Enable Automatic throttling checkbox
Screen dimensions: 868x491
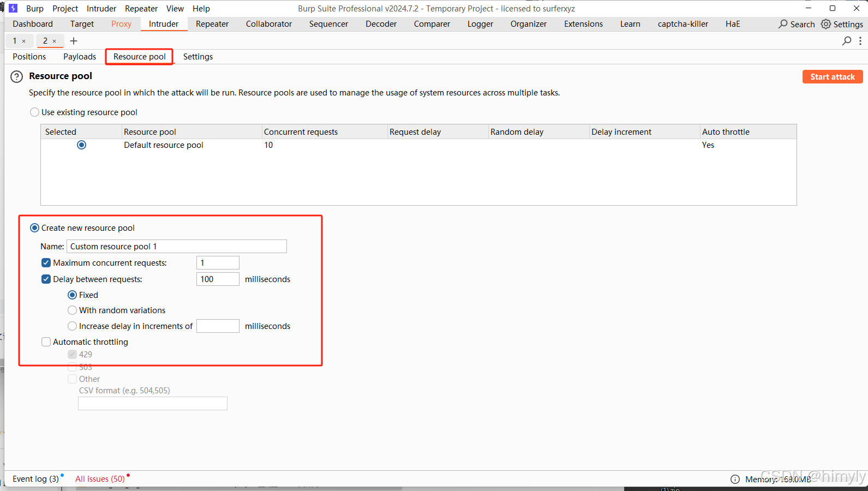click(46, 342)
